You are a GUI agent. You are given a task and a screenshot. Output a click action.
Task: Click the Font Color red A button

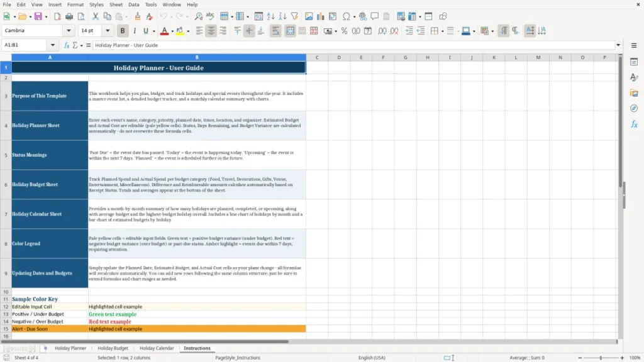(164, 31)
